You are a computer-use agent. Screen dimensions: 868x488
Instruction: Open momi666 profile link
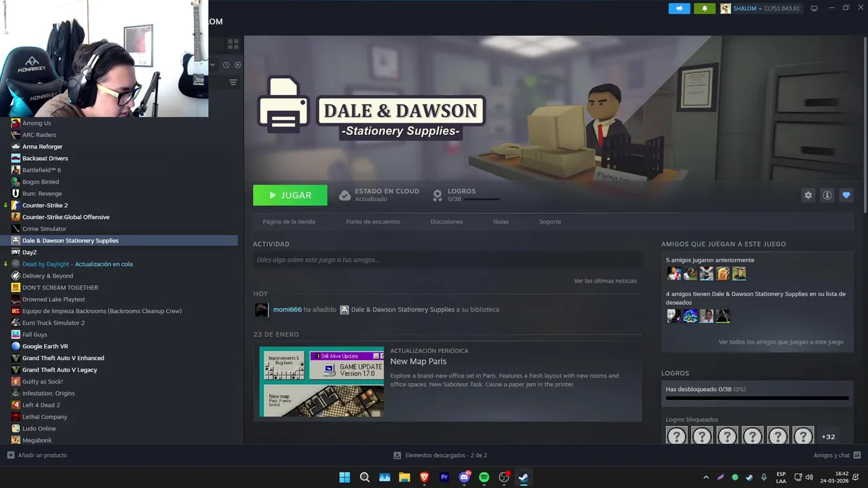click(288, 310)
